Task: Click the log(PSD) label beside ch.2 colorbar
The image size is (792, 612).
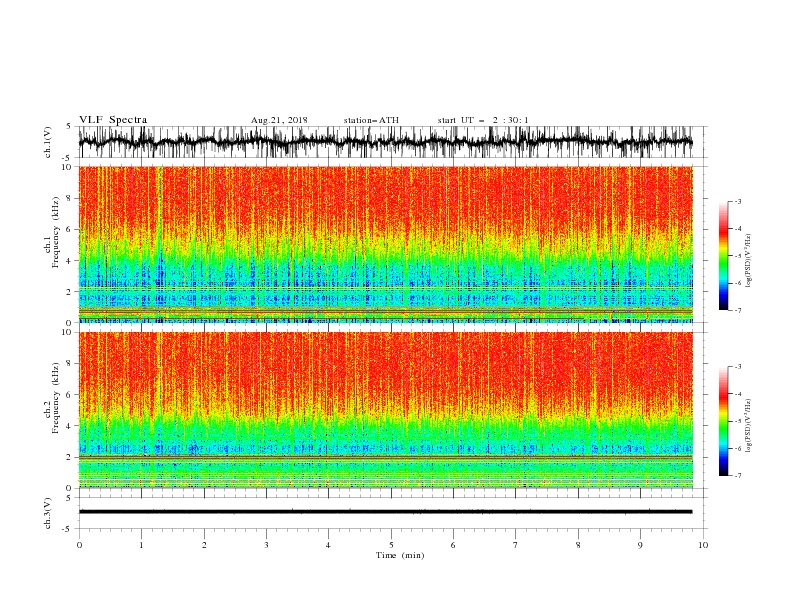Action: coord(748,426)
